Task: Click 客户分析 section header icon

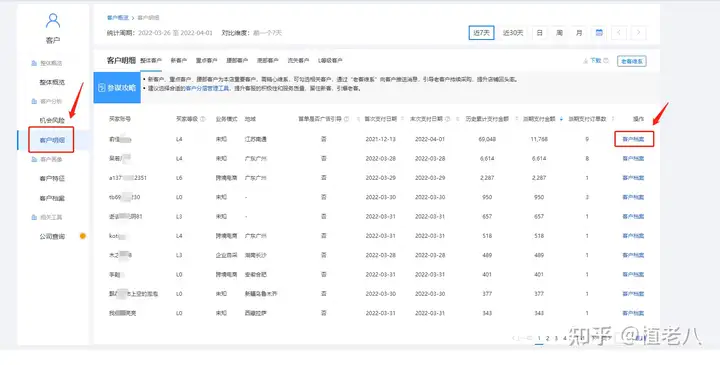Action: tap(34, 101)
